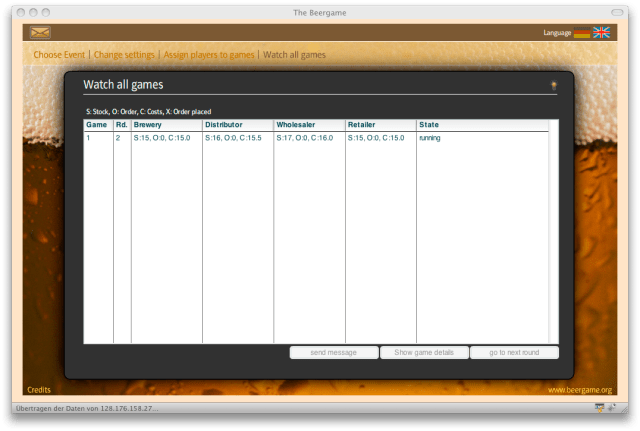
Task: Click go to next round button
Action: pyautogui.click(x=514, y=352)
